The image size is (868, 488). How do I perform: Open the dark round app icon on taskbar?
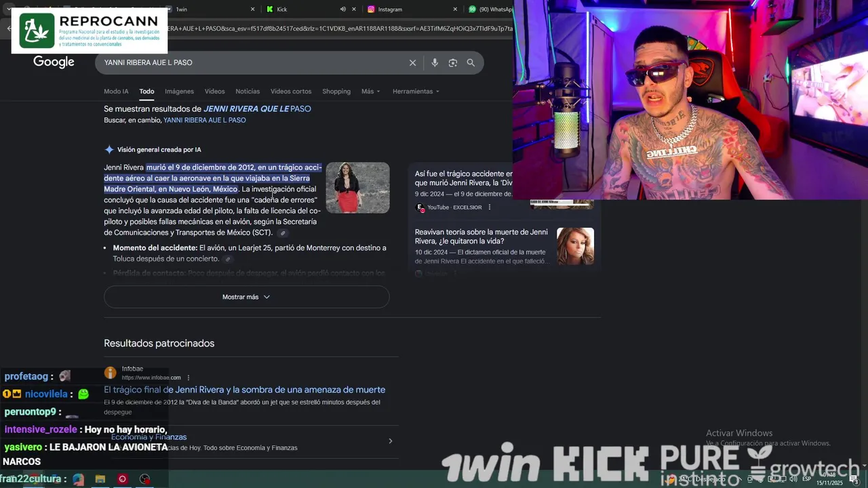pyautogui.click(x=145, y=479)
